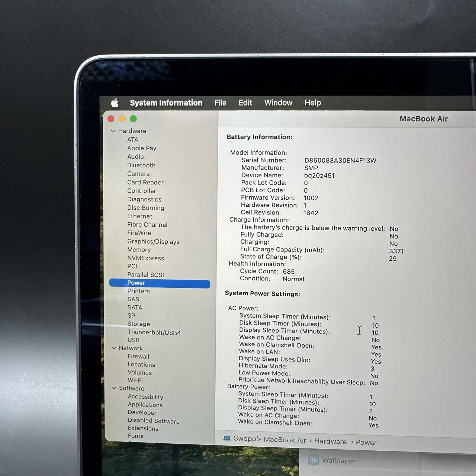Select Graphics/Displays in the sidebar

coord(153,241)
